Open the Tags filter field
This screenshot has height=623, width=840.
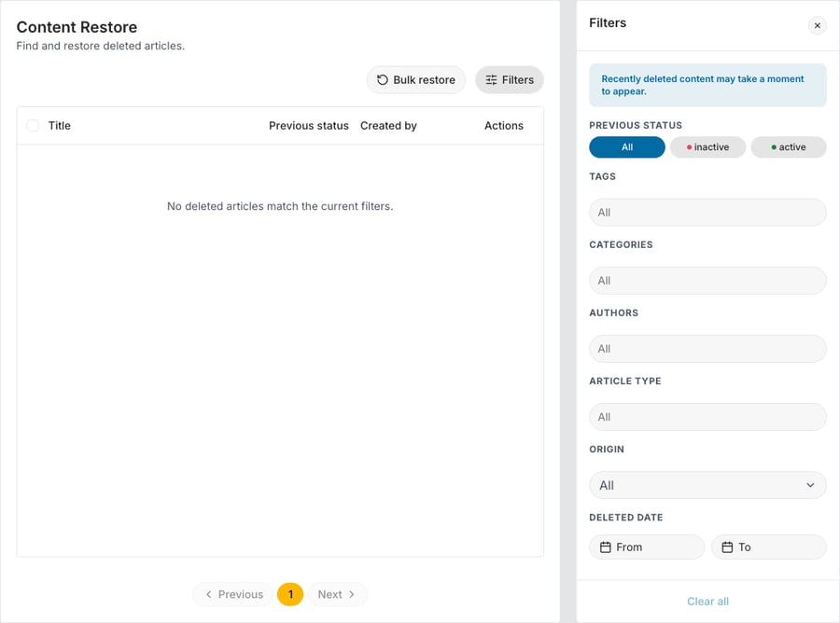[707, 213]
